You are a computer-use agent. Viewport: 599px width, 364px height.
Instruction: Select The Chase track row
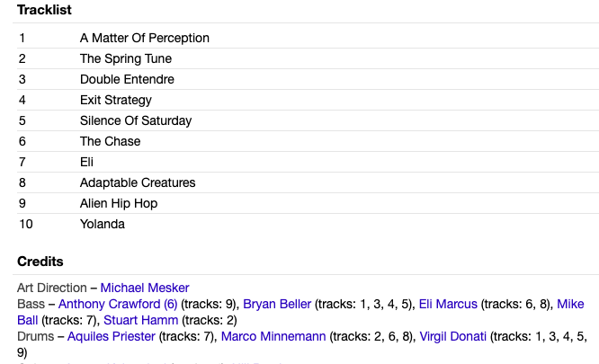coord(308,141)
